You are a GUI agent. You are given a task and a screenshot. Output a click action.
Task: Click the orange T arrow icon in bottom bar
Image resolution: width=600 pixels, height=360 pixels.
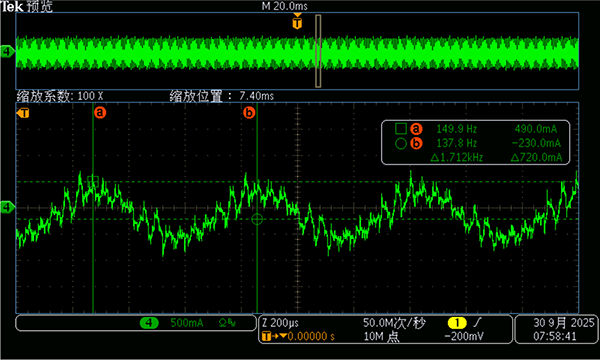tap(274, 337)
